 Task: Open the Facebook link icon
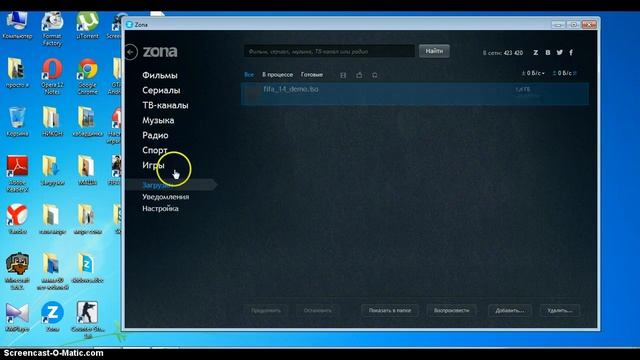click(571, 52)
